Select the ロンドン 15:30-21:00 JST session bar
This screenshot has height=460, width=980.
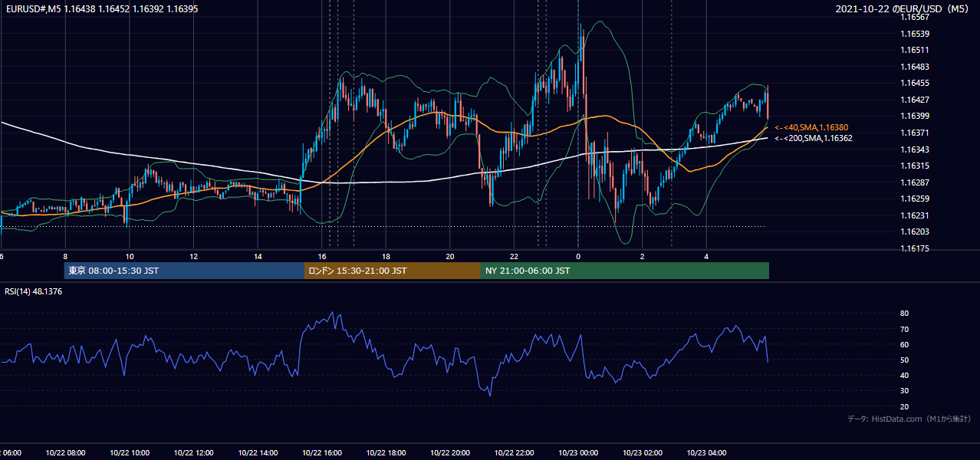[x=393, y=271]
